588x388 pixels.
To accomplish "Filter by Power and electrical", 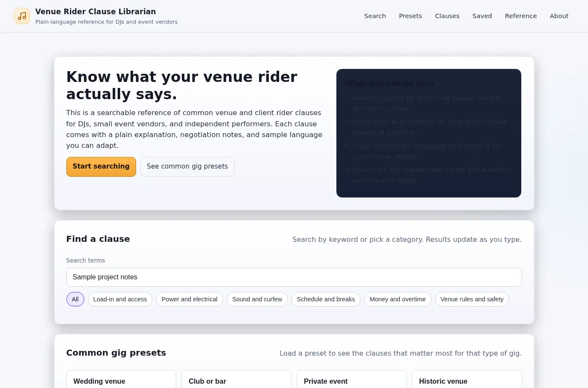I will coord(190,299).
